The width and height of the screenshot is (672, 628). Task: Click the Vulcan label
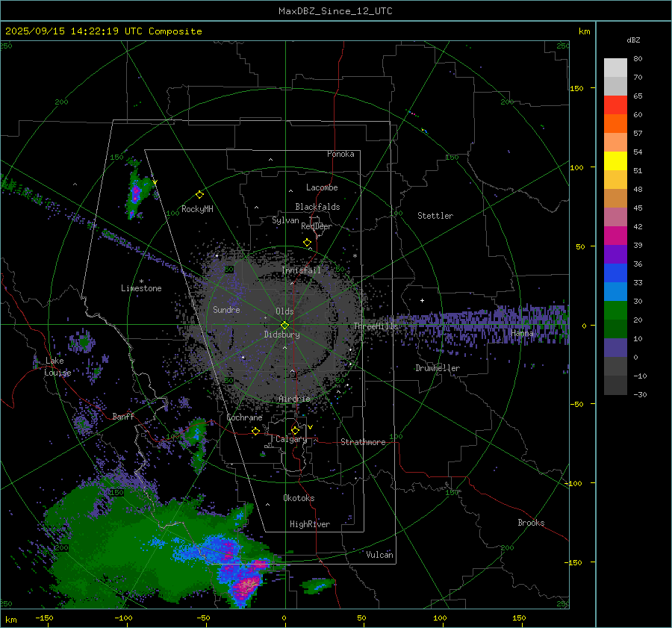pos(379,555)
